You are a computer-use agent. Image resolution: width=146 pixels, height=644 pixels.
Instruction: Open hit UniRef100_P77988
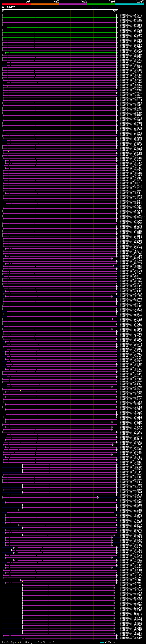[x=131, y=27]
